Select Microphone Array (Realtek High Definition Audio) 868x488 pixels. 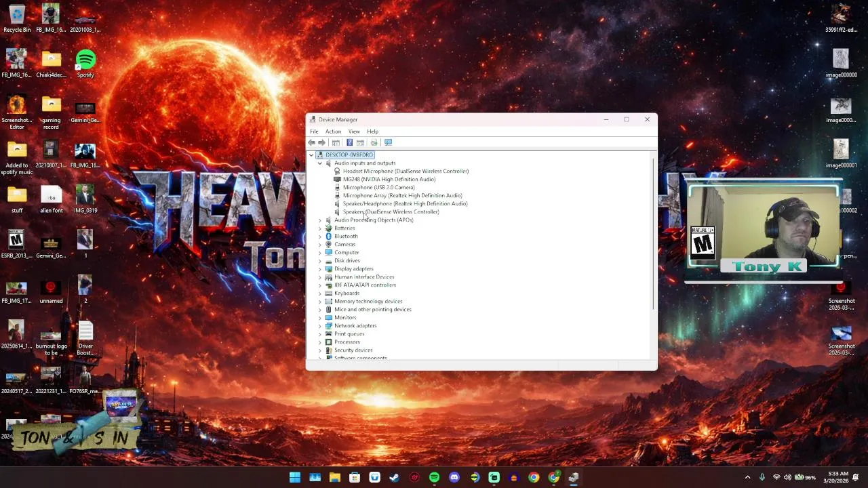[x=402, y=196]
